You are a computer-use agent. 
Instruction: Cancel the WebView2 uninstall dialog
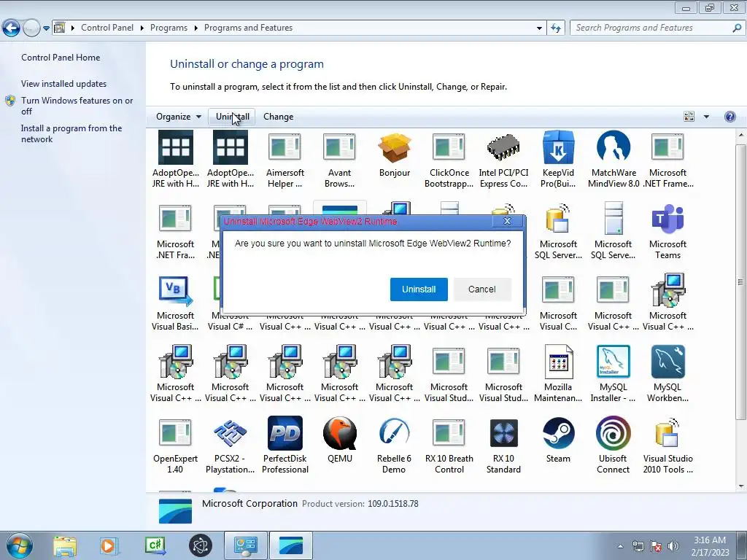click(482, 289)
